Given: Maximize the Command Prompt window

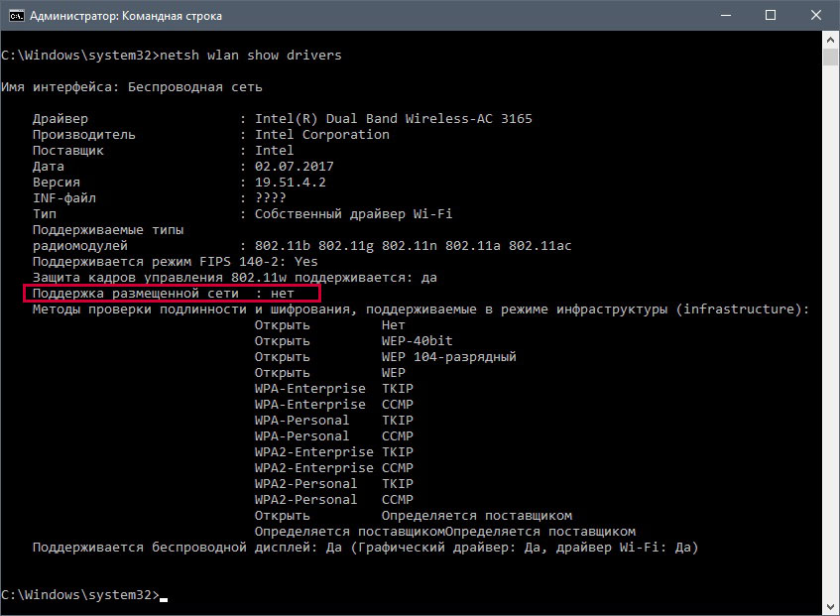Looking at the screenshot, I should point(770,16).
